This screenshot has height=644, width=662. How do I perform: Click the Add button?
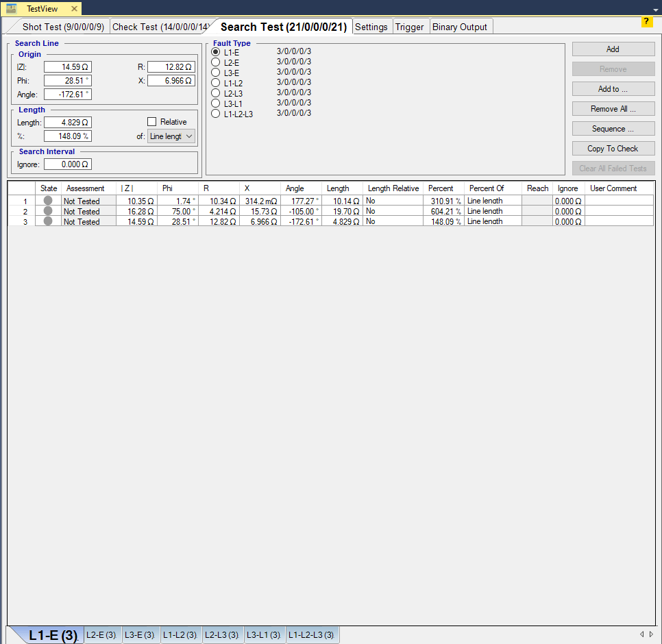coord(613,49)
